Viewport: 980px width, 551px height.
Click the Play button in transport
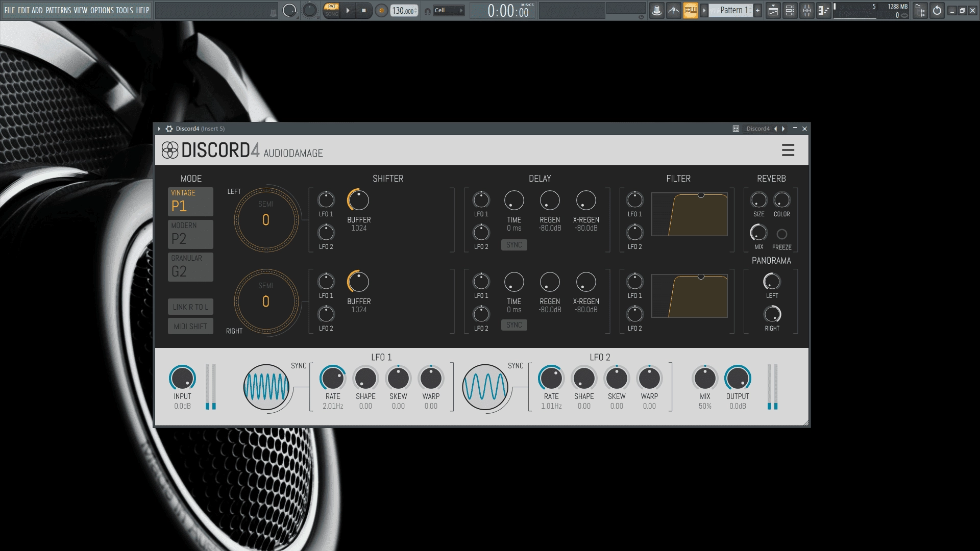[348, 10]
